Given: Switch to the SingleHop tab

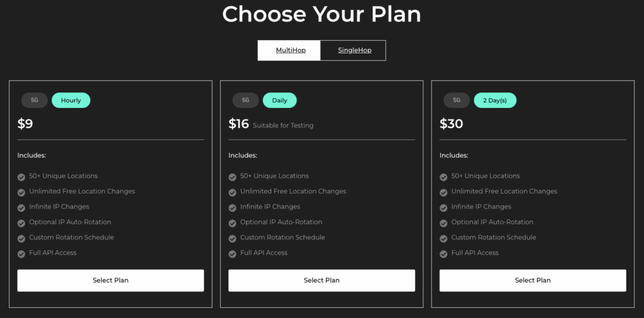Looking at the screenshot, I should [354, 50].
